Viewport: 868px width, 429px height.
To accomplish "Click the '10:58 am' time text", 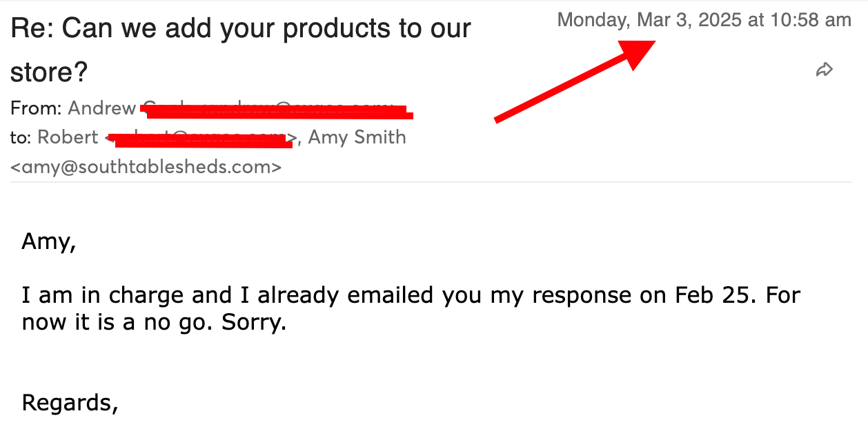I will [x=811, y=20].
